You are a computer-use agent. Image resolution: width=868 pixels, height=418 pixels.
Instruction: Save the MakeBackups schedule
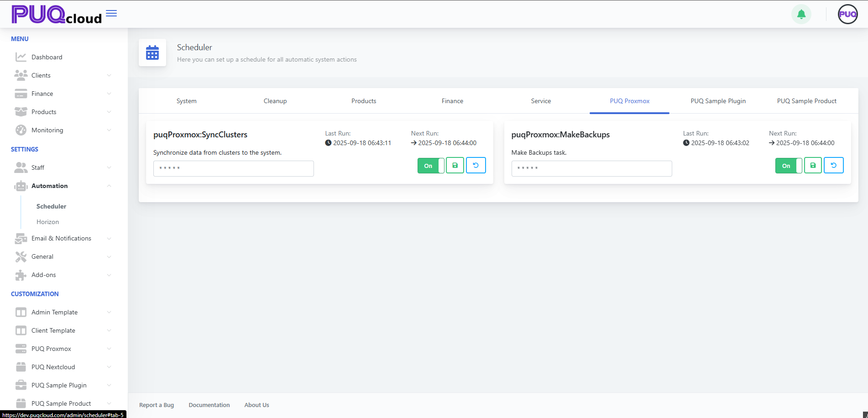tap(813, 165)
